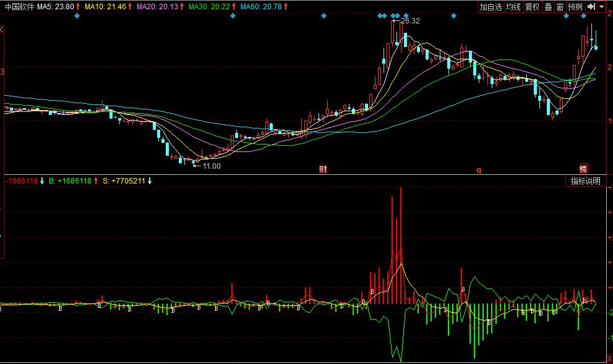Open 指标说明 indicator description
This screenshot has width=613, height=364.
pyautogui.click(x=585, y=181)
